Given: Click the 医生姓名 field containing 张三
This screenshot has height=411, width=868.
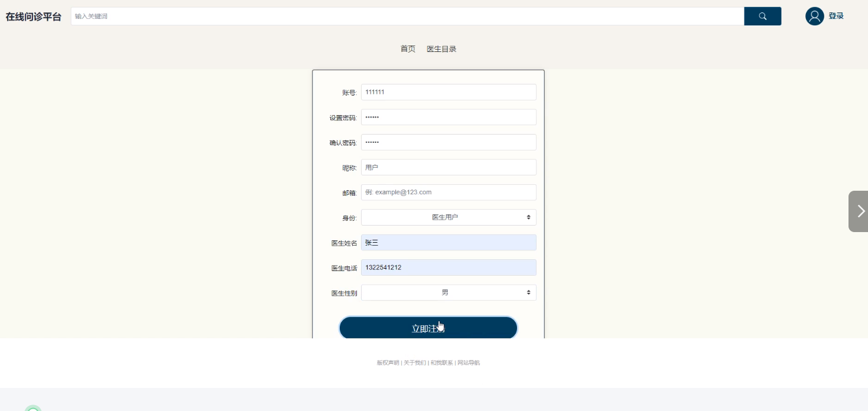Looking at the screenshot, I should pos(448,243).
